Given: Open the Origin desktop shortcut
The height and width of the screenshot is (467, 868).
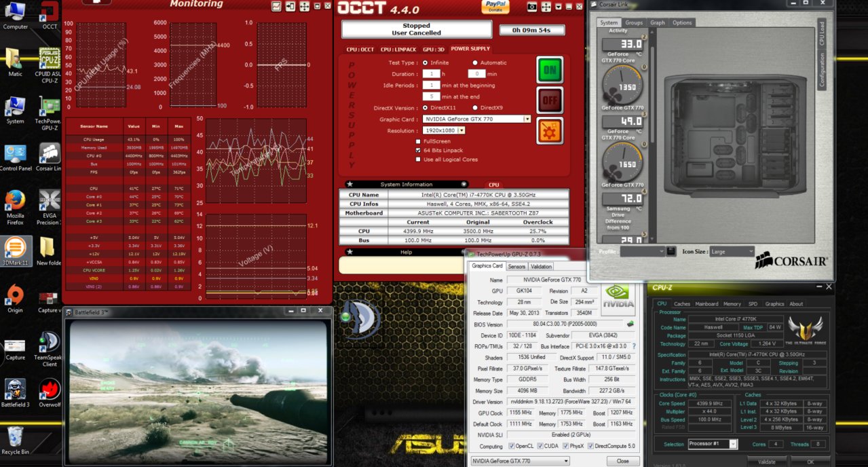Looking at the screenshot, I should click(x=15, y=299).
